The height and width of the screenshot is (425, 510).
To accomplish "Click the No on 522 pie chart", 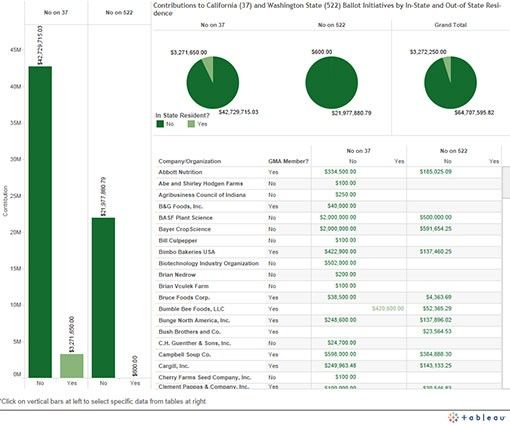I will pos(332,83).
